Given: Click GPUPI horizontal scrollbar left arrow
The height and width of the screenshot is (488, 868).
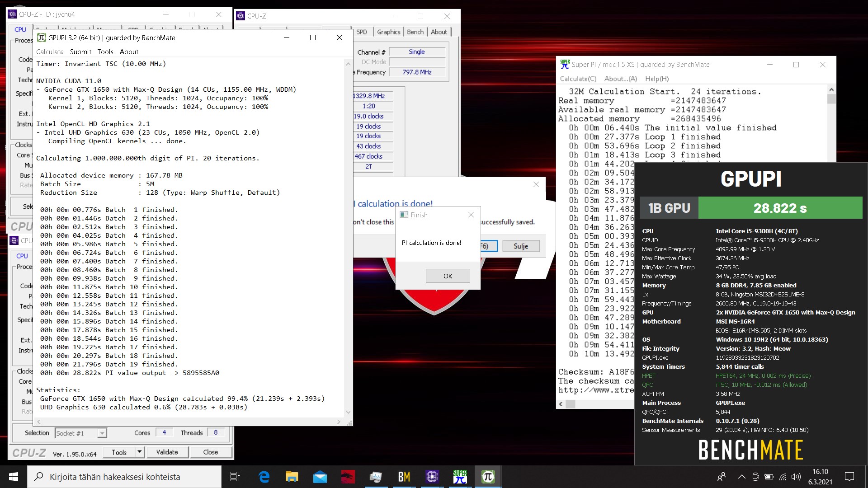Looking at the screenshot, I should (x=39, y=422).
